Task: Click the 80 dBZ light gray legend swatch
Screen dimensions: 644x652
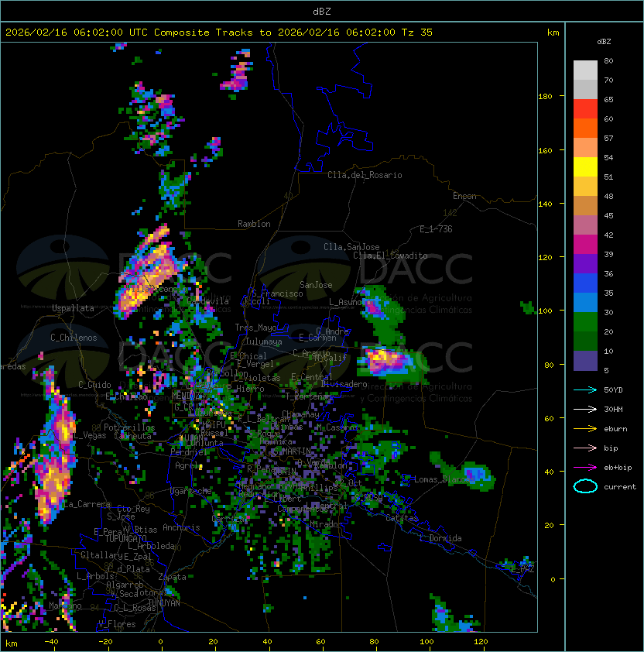Action: pyautogui.click(x=585, y=70)
